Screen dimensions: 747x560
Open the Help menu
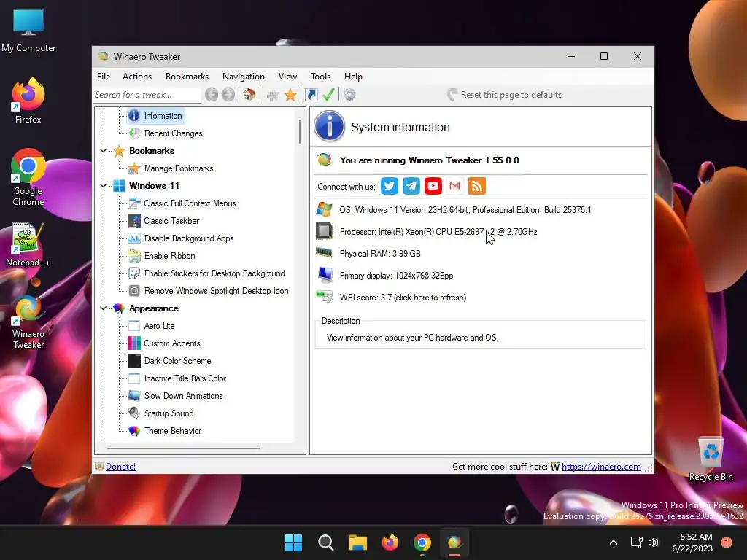(x=353, y=77)
